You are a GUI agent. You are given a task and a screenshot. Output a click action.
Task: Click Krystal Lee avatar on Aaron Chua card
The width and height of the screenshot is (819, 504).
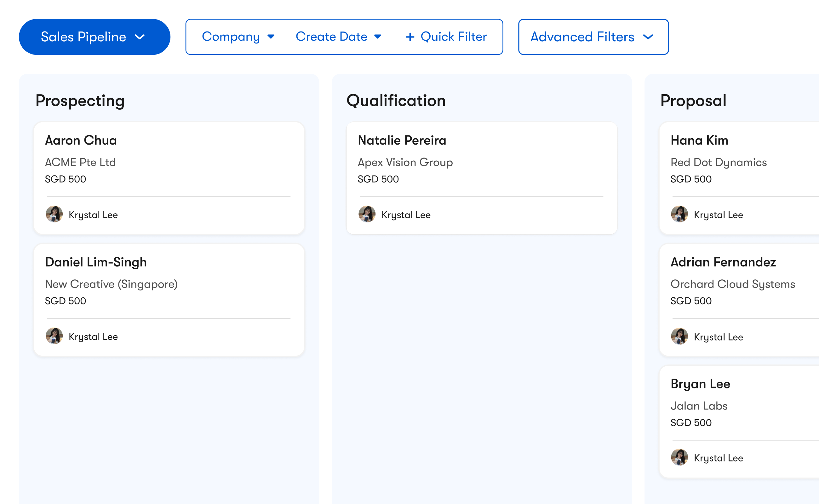(x=54, y=214)
